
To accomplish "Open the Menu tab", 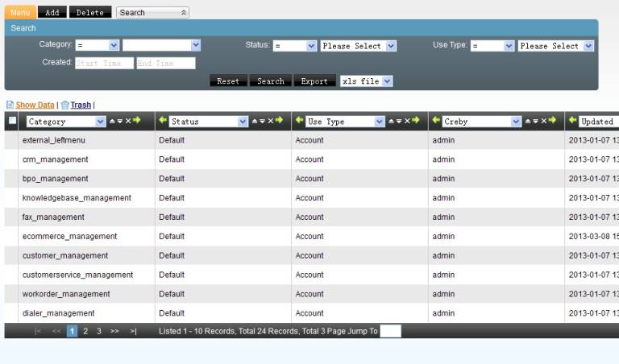I will tap(20, 13).
